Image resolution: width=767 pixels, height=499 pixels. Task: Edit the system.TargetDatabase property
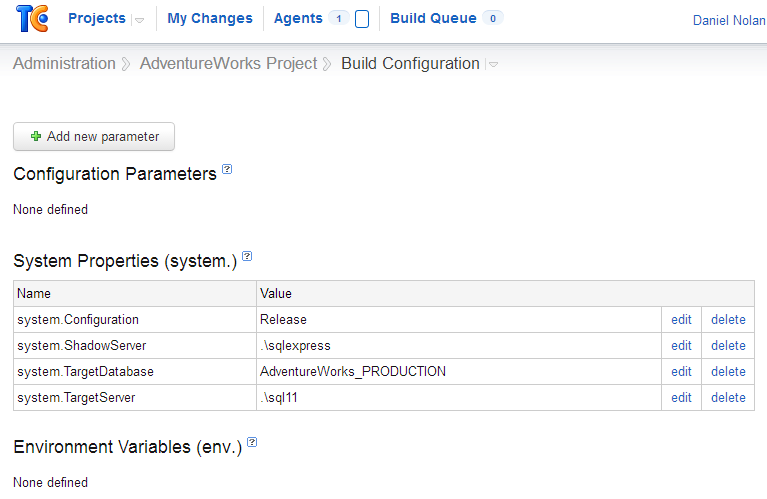point(681,372)
